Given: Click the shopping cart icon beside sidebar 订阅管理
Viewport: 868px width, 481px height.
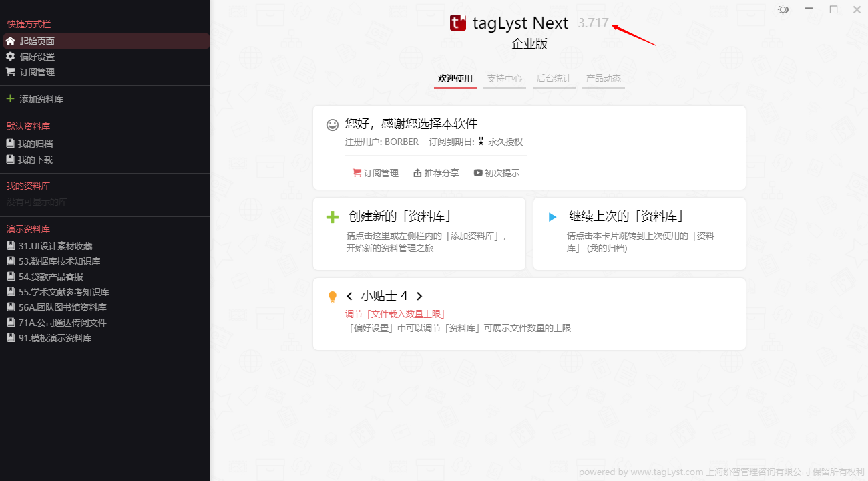Looking at the screenshot, I should [x=10, y=72].
